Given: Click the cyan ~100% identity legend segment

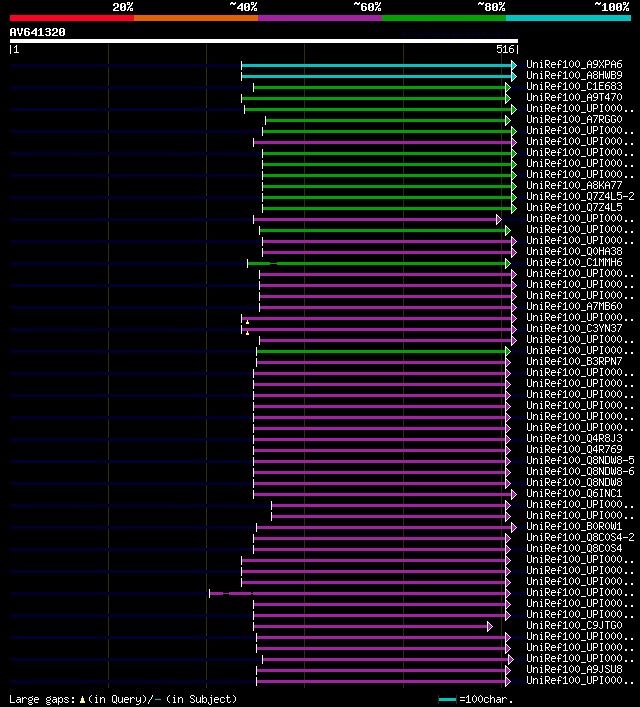Looking at the screenshot, I should [x=568, y=18].
